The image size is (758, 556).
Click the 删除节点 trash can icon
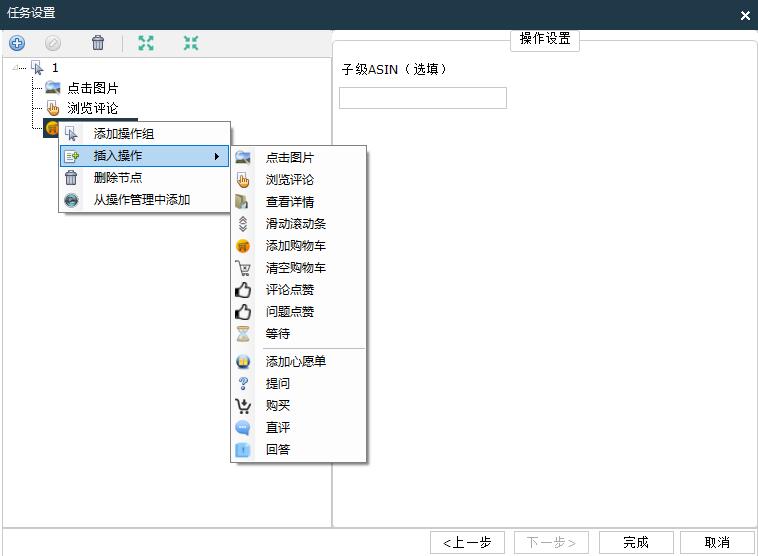pyautogui.click(x=71, y=178)
